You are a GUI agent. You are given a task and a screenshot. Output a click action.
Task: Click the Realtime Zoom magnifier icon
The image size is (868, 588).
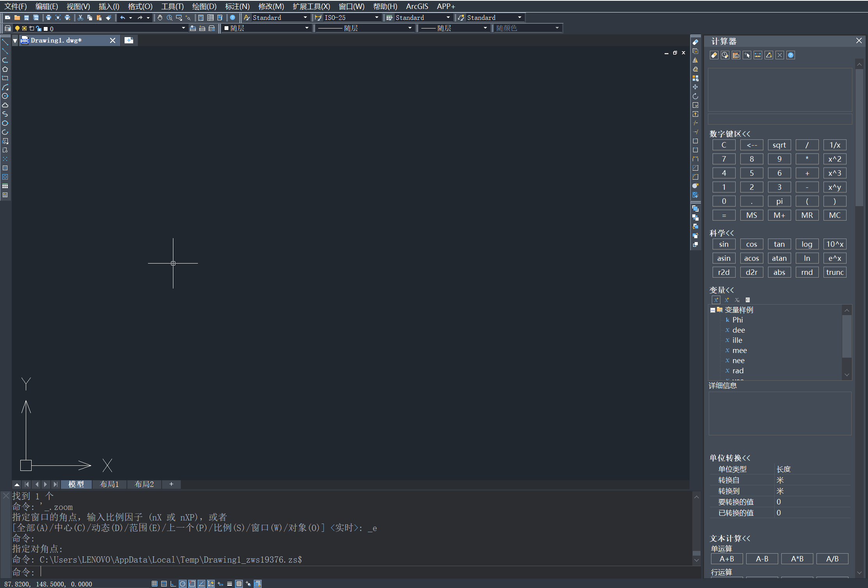169,18
